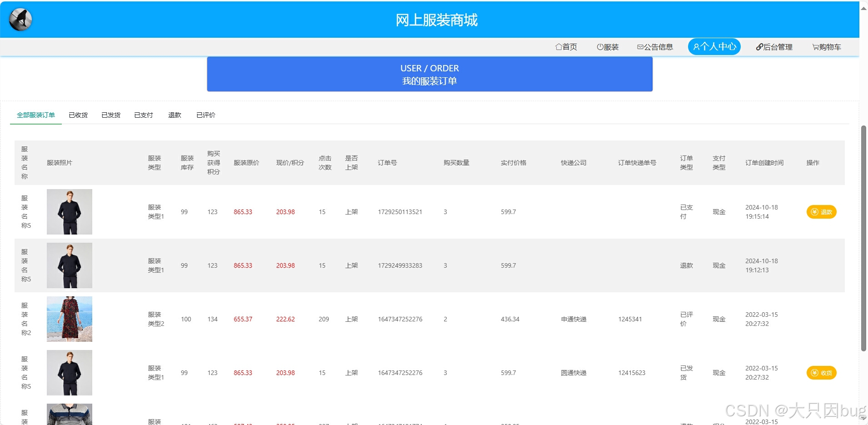Image resolution: width=868 pixels, height=425 pixels.
Task: Select the 全部服装订单 tab
Action: click(36, 115)
